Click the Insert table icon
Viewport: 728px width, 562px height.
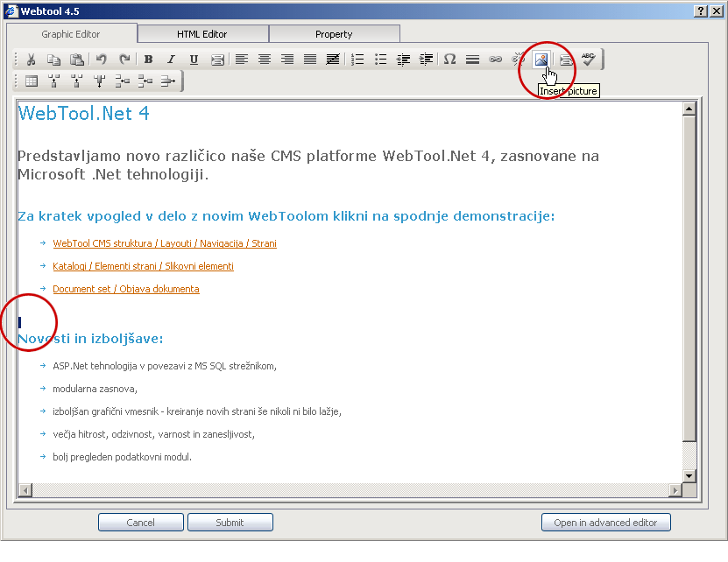31,81
